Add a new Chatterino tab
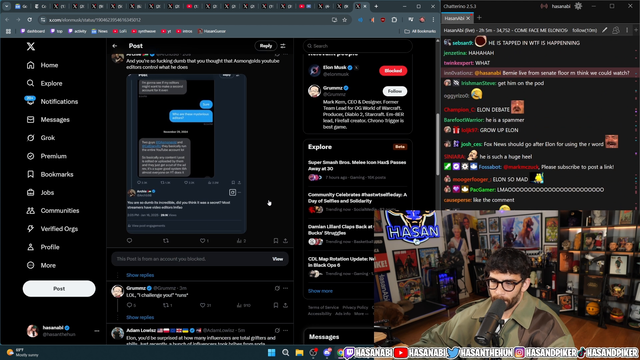640x360 pixels. [479, 18]
